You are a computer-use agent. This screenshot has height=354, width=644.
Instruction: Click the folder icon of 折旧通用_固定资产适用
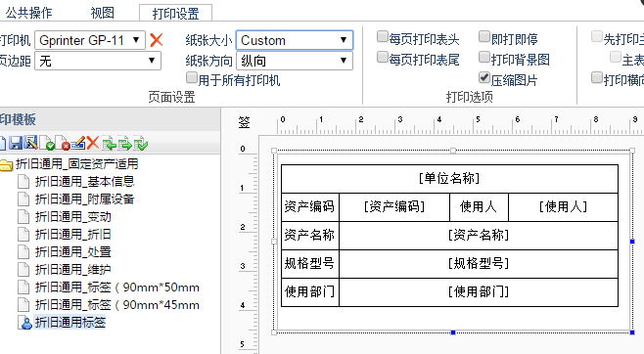pos(6,164)
